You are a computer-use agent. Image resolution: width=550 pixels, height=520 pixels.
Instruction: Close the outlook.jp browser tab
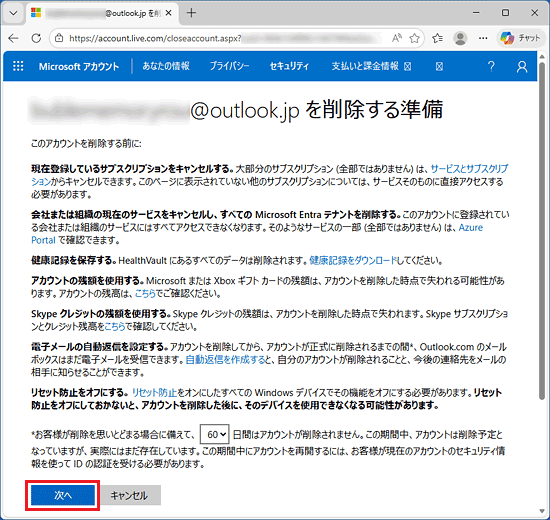click(x=168, y=13)
